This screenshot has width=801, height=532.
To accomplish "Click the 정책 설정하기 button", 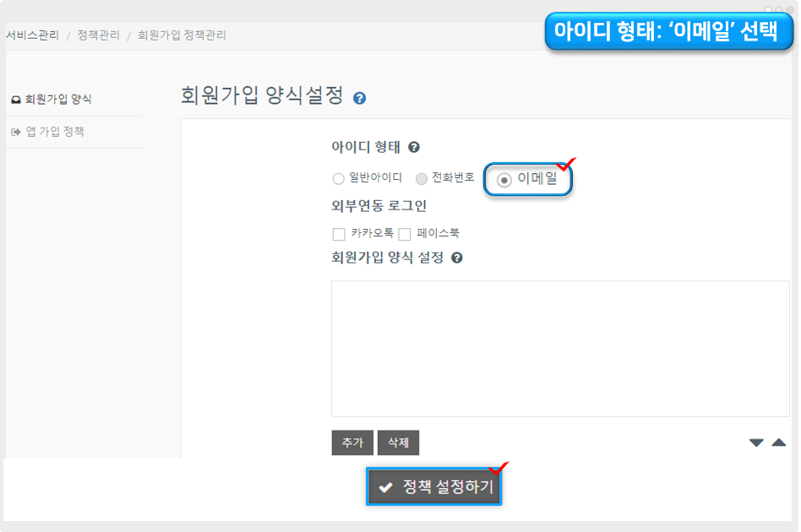I will (434, 487).
